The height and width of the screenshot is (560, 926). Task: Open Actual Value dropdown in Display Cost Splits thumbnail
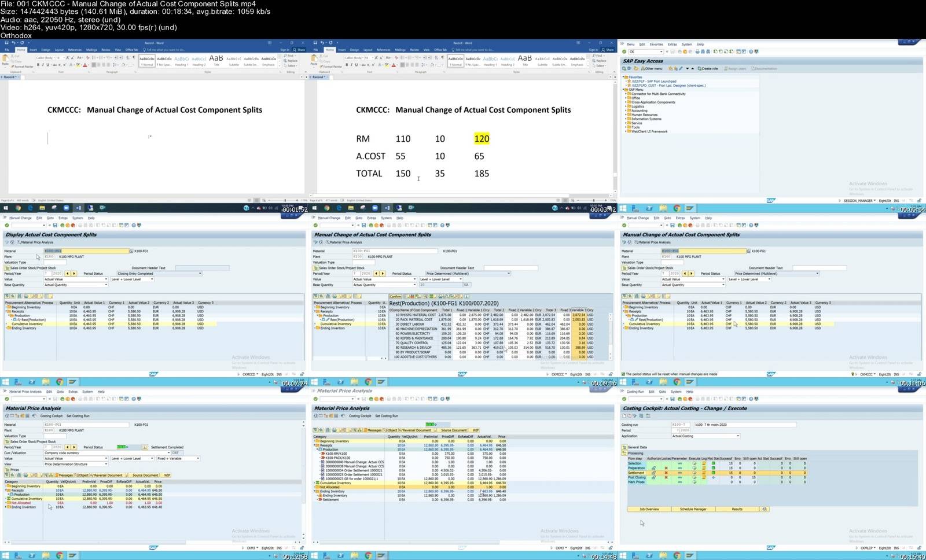pyautogui.click(x=106, y=279)
